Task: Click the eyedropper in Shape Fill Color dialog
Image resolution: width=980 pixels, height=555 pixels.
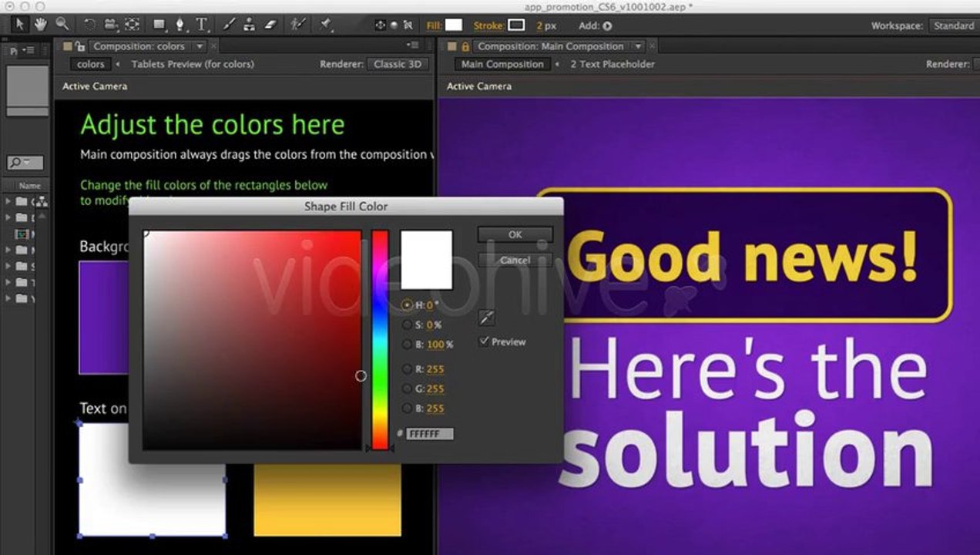Action: (486, 317)
